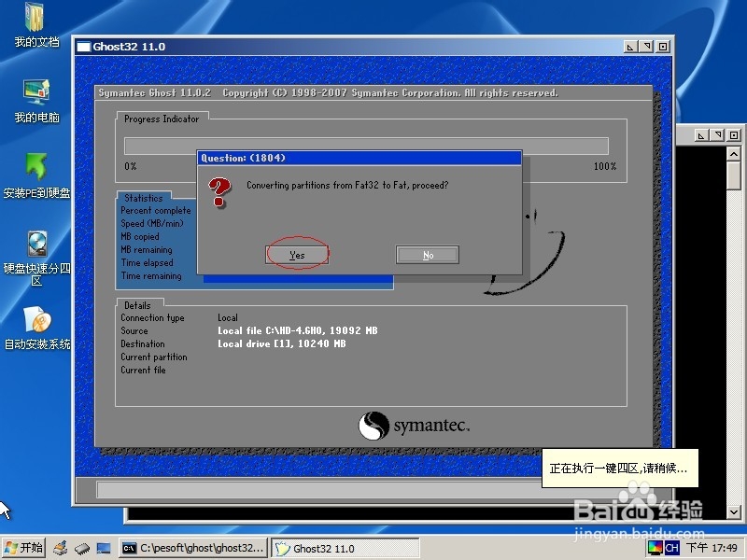Click the 'Time remaining' statistics label

coord(151,275)
